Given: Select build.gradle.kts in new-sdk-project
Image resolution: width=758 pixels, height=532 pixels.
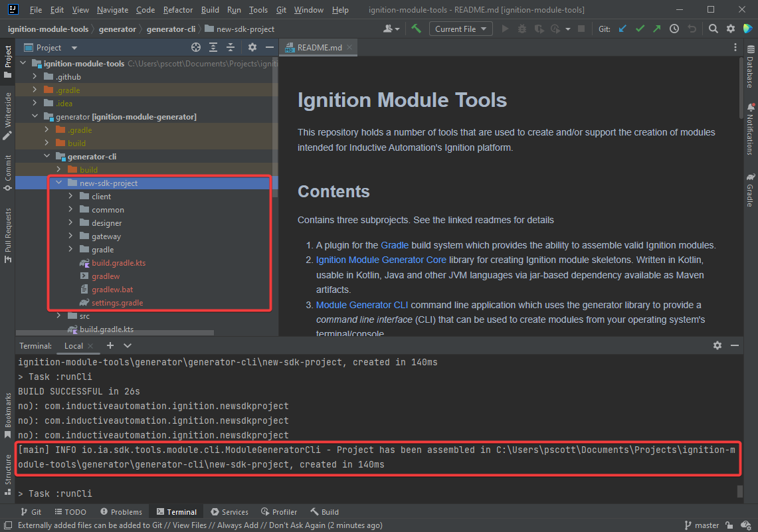Looking at the screenshot, I should tap(118, 263).
